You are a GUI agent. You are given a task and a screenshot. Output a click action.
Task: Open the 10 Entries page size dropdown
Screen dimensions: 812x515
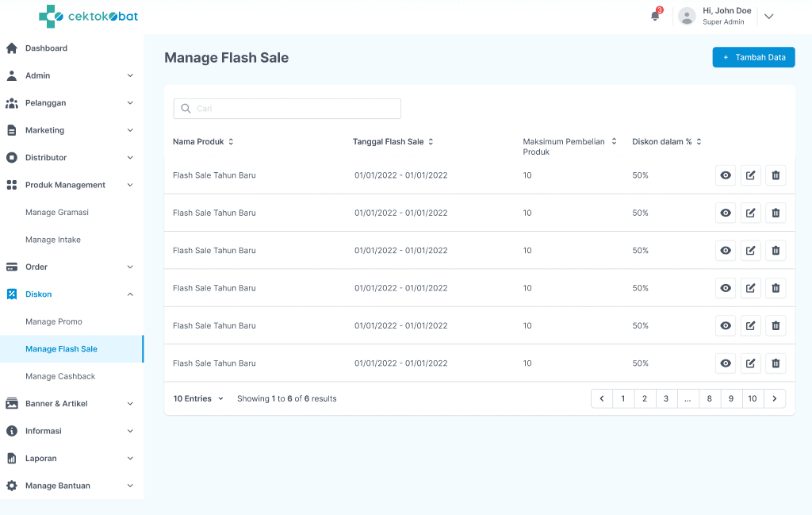pos(198,398)
